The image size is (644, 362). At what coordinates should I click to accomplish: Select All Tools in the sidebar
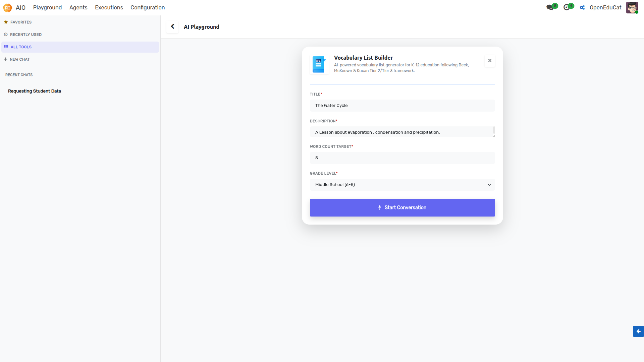(80, 47)
